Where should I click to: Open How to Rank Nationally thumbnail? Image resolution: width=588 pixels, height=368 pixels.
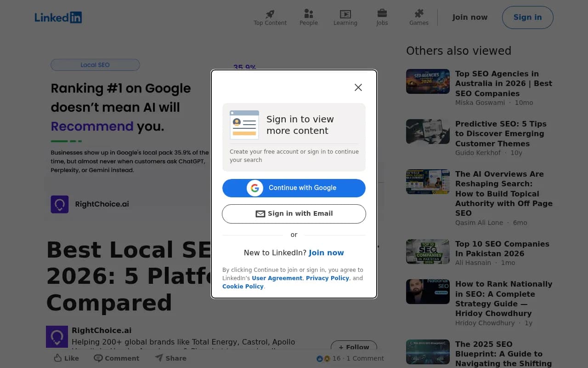tap(428, 292)
